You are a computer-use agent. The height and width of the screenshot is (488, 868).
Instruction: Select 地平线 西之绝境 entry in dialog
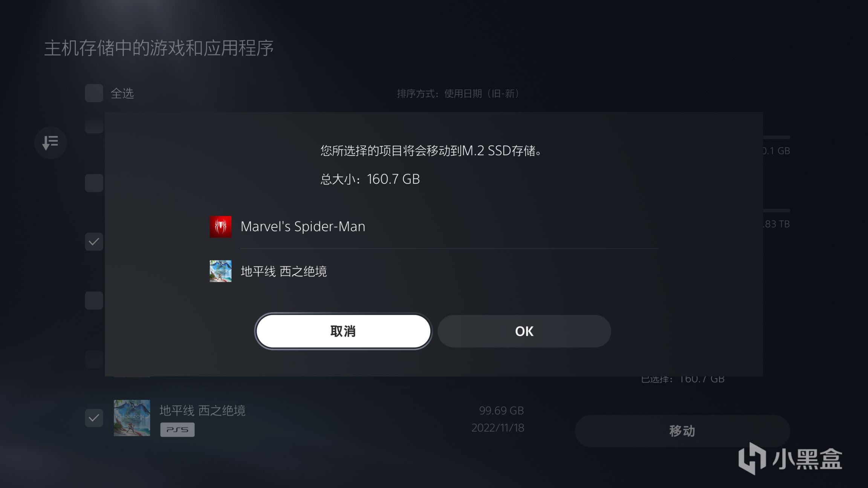(x=434, y=271)
